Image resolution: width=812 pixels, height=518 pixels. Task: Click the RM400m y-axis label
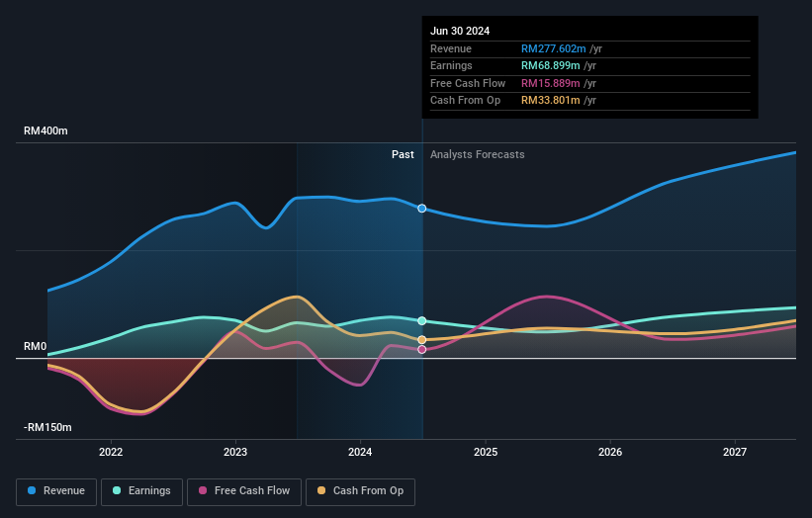[x=45, y=130]
